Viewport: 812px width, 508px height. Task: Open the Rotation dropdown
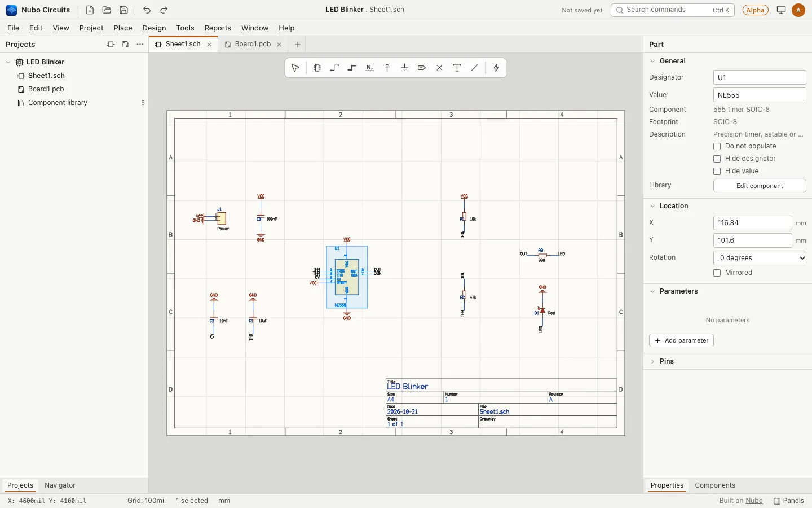pyautogui.click(x=760, y=258)
